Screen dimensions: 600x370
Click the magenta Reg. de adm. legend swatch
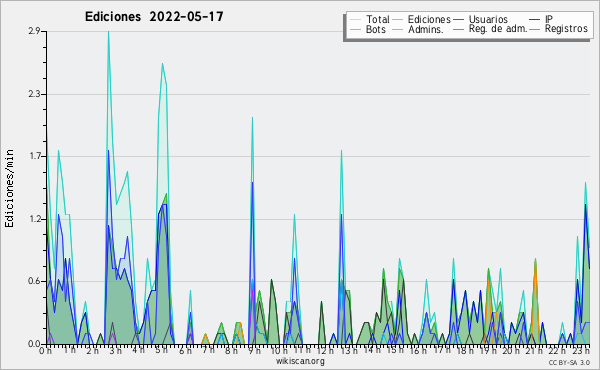click(x=458, y=29)
